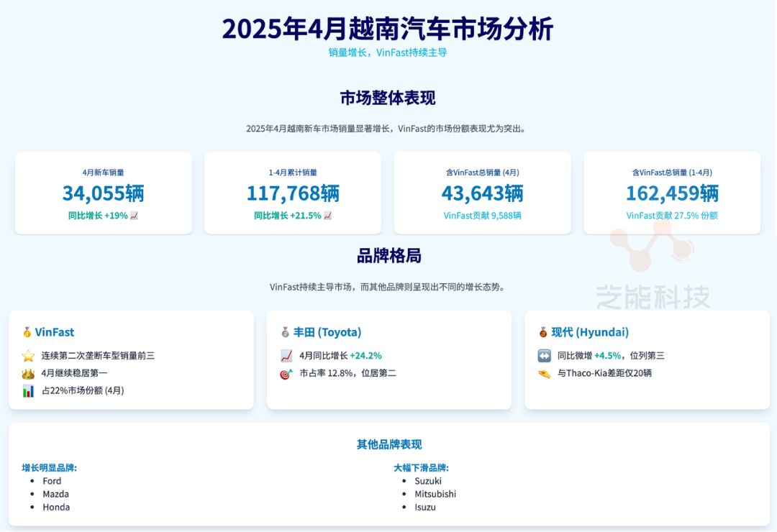Click the VinFast贡献 27.5% 份额 text
The width and height of the screenshot is (777, 532).
coord(672,216)
